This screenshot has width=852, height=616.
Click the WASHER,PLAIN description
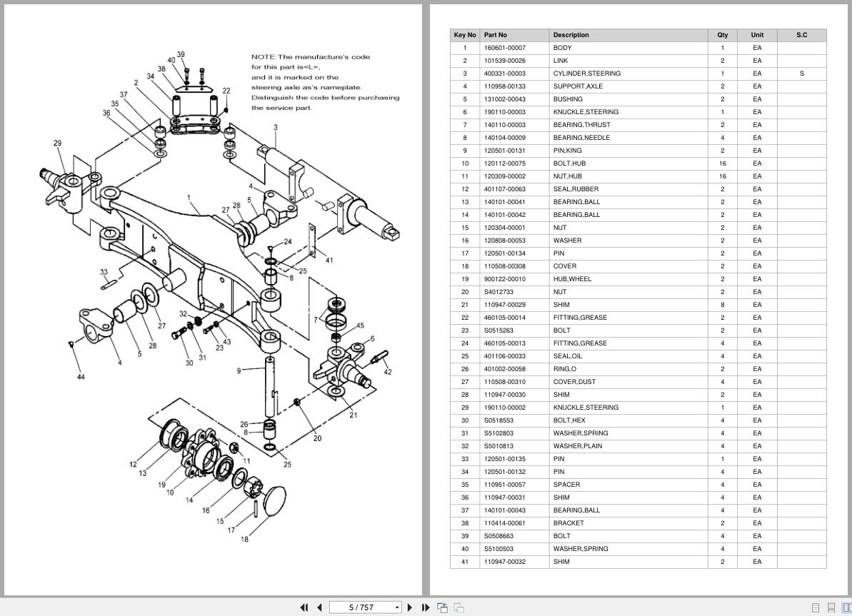tap(578, 446)
